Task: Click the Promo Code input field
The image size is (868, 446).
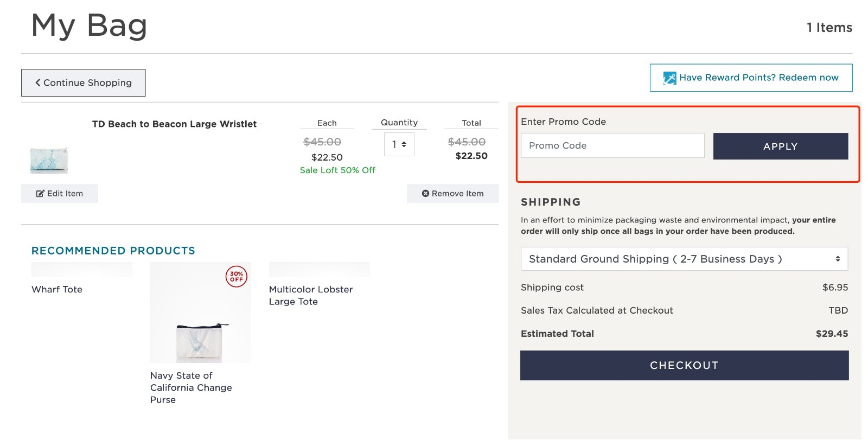Action: [x=612, y=145]
